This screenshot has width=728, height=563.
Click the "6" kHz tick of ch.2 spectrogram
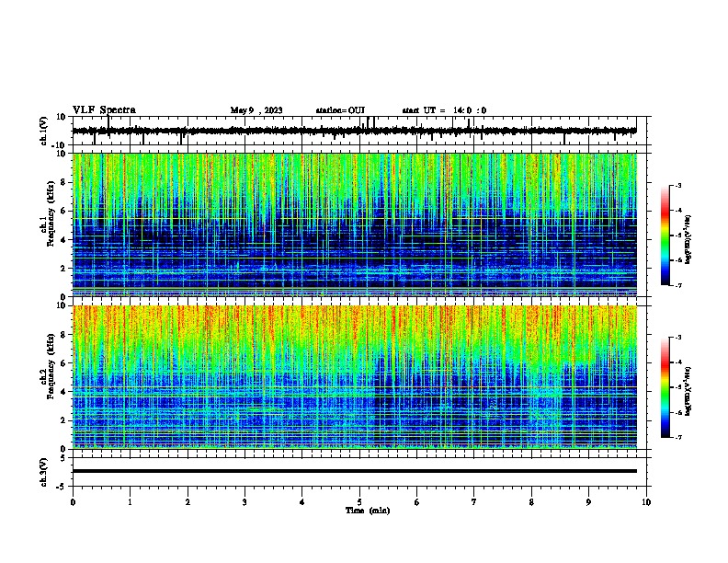[x=64, y=363]
